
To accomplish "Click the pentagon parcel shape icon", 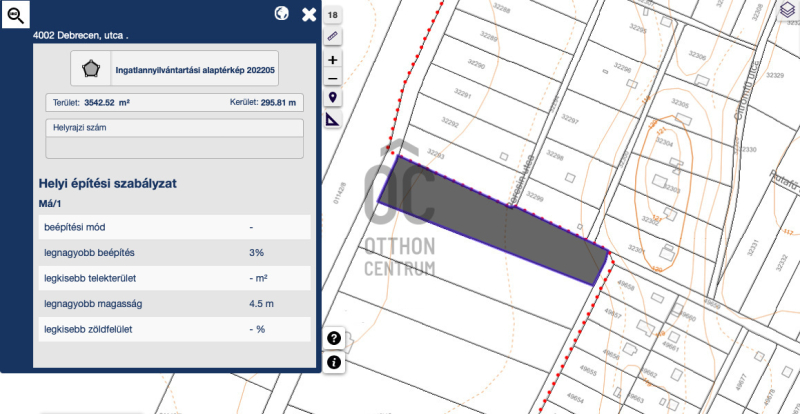I will tap(90, 69).
